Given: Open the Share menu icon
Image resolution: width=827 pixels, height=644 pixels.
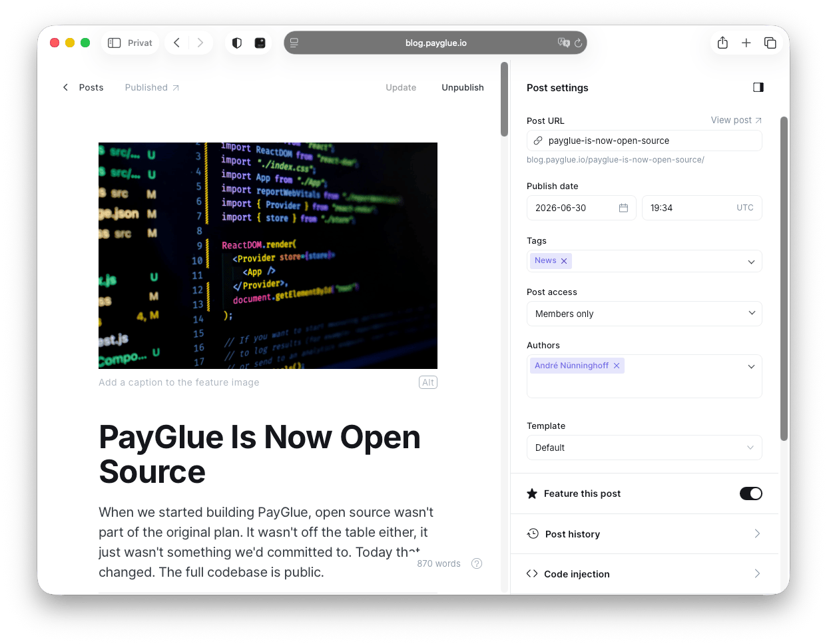Looking at the screenshot, I should (722, 43).
